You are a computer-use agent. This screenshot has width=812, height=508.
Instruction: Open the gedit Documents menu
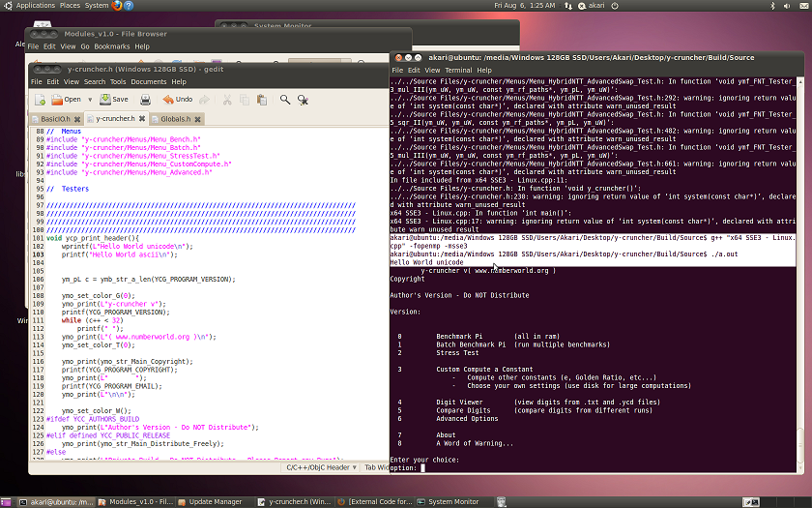tap(148, 82)
